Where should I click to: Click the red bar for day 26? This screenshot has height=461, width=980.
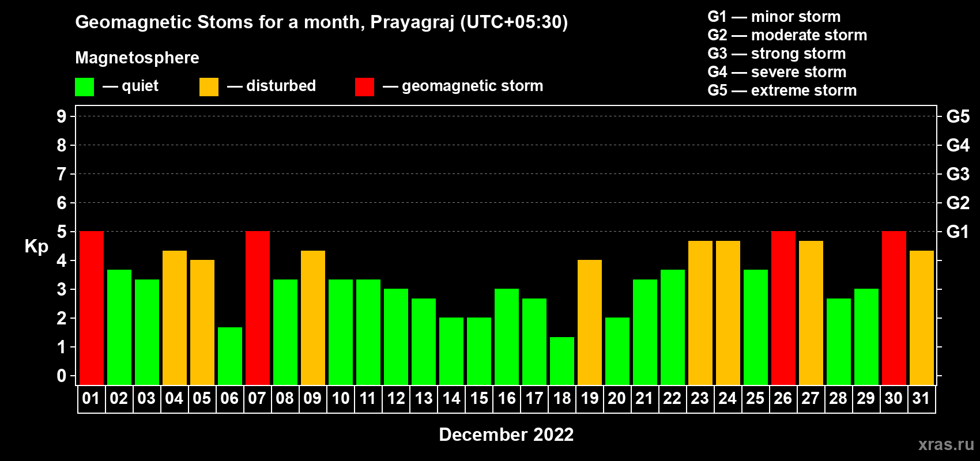click(783, 308)
